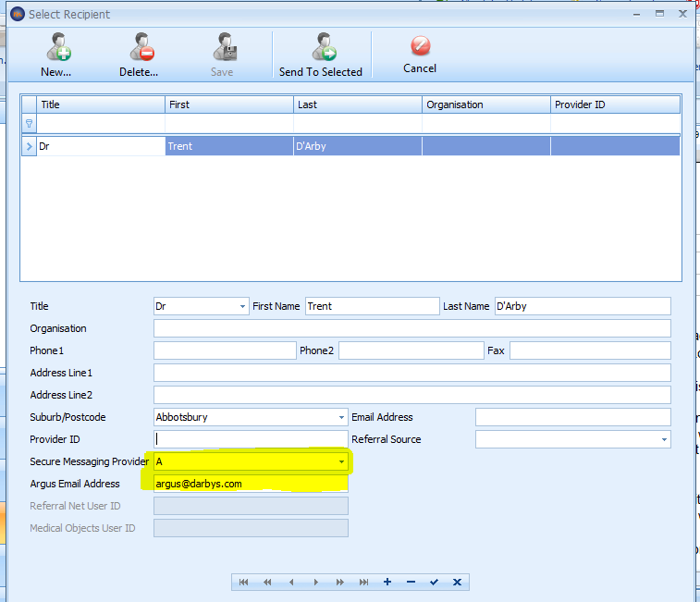The width and height of the screenshot is (700, 602).
Task: Jump to previous page of records
Action: point(267,582)
